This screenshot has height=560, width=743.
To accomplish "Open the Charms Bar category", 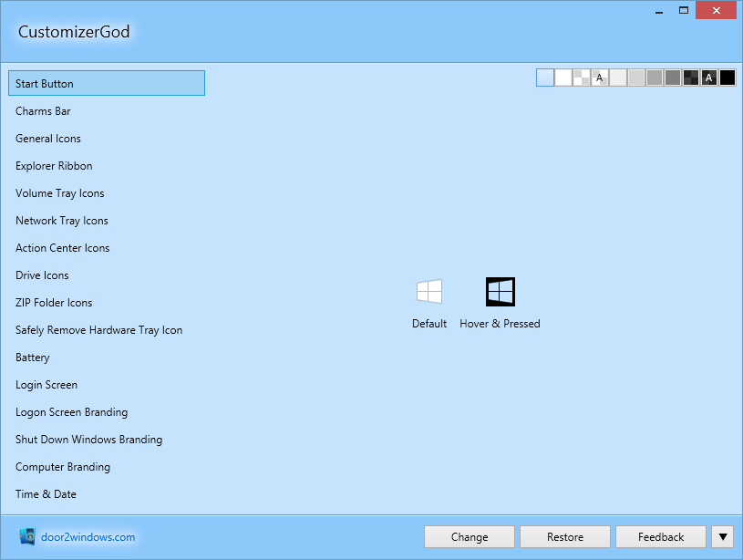I will [107, 111].
